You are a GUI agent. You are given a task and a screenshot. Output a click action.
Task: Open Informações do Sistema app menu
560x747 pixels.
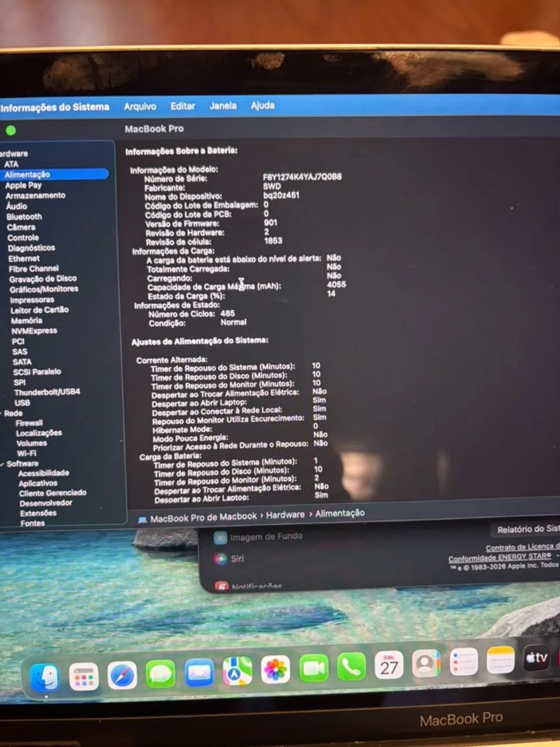55,107
